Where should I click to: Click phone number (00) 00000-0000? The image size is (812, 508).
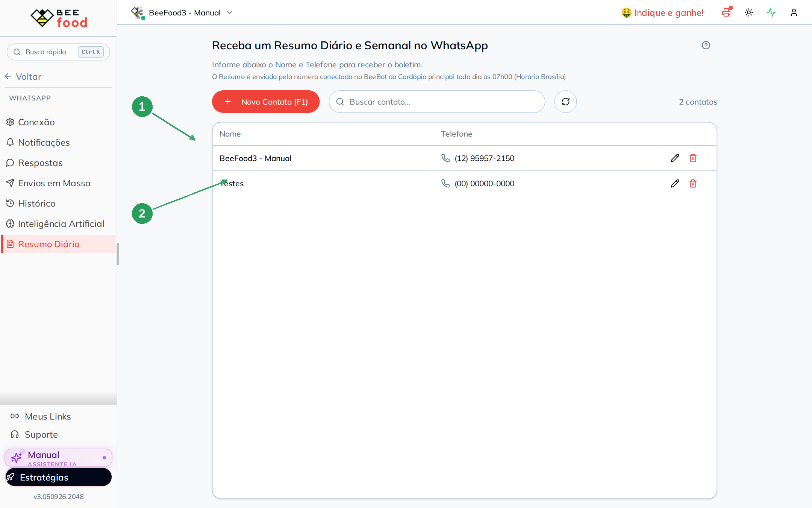point(484,183)
